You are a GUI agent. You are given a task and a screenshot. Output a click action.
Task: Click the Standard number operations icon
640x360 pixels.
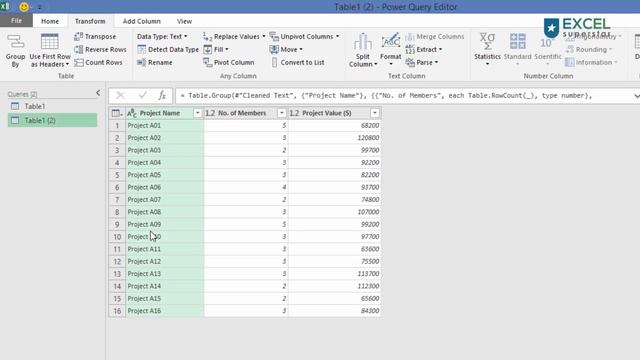point(517,42)
